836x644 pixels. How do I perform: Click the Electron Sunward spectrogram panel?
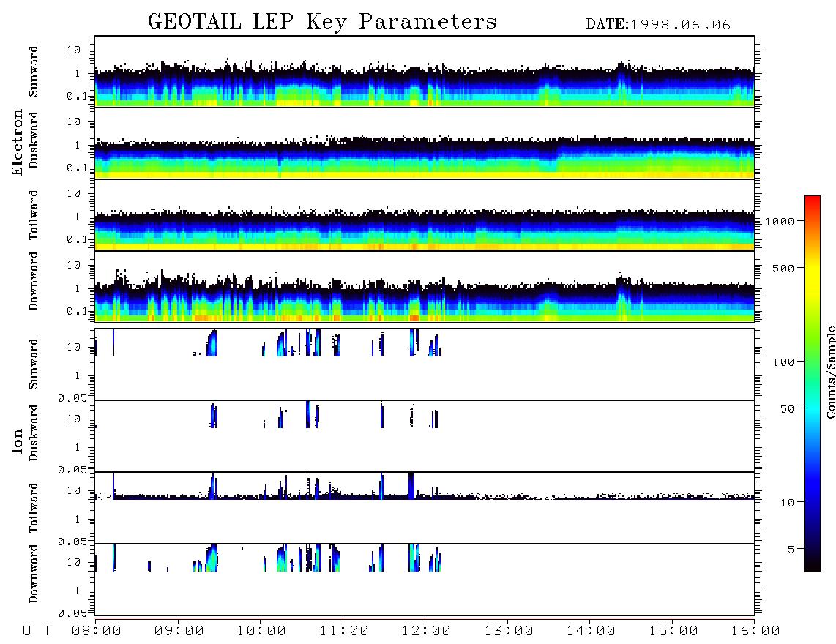pos(425,72)
